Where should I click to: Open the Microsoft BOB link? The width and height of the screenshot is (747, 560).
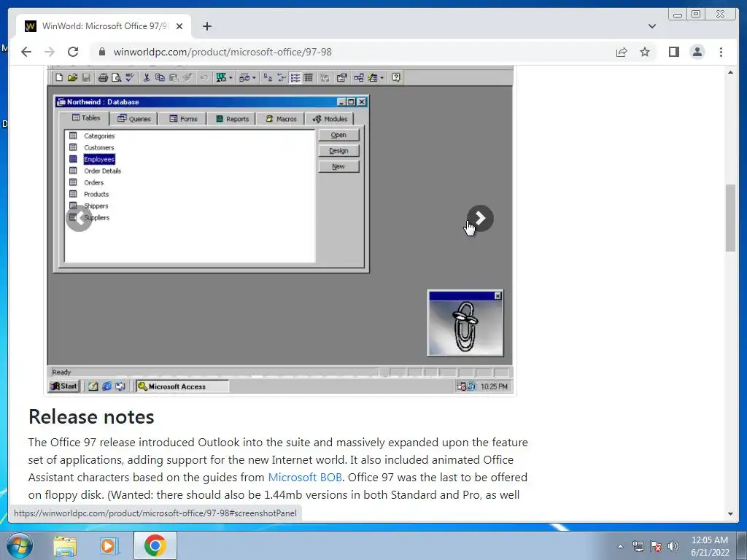[x=305, y=477]
